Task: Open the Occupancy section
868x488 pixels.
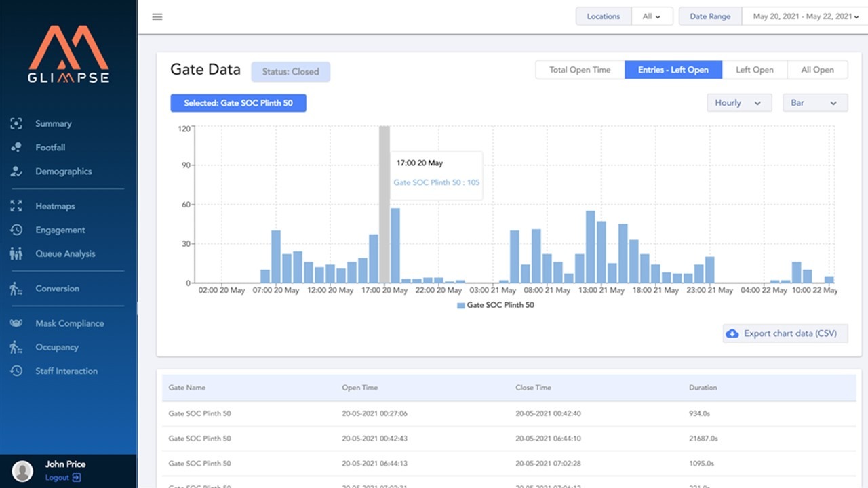Action: [x=56, y=347]
